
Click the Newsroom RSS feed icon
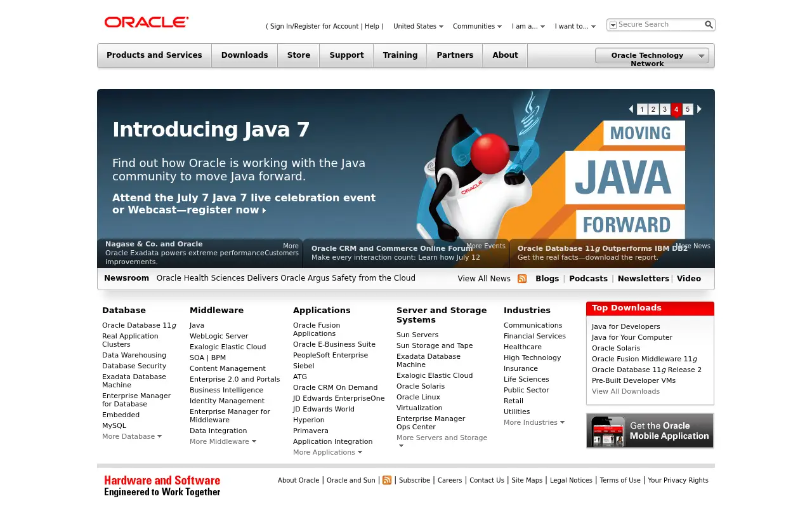coord(522,279)
